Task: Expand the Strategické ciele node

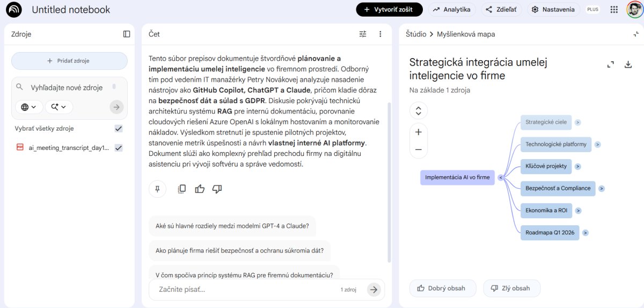Action: coord(577,122)
